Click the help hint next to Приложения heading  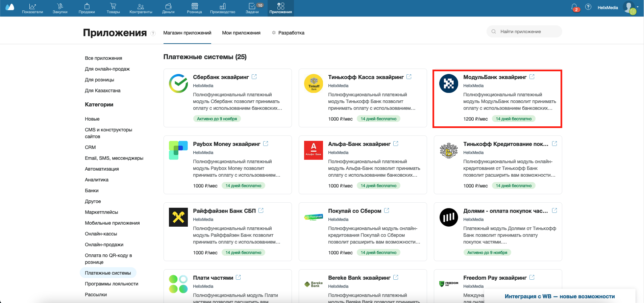coord(153,33)
